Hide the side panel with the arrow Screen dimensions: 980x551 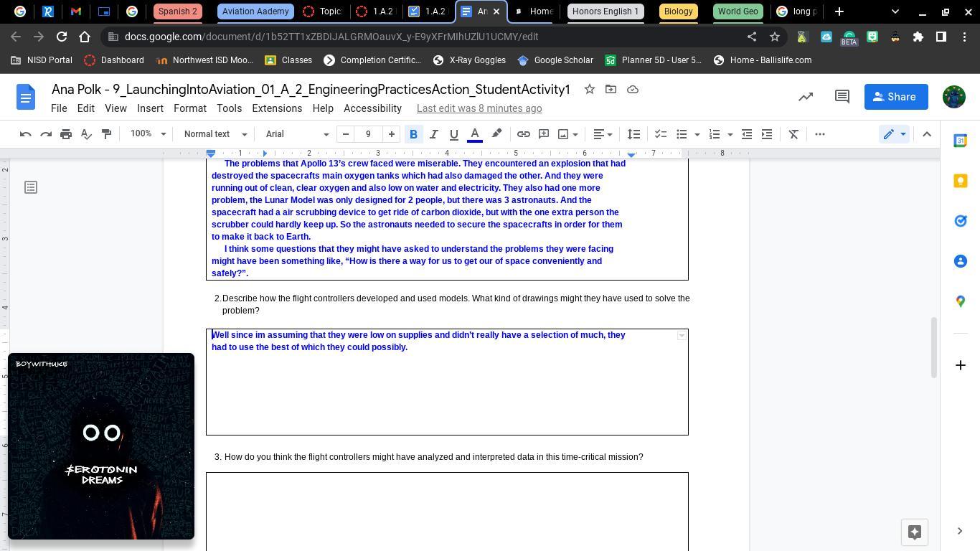[x=960, y=531]
